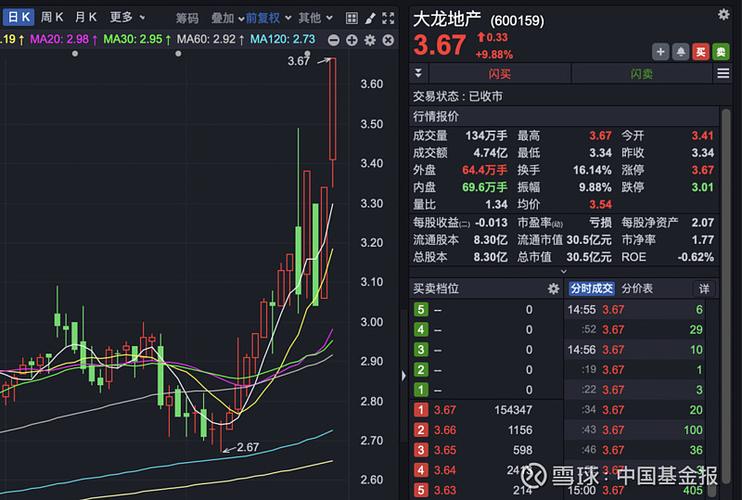The width and height of the screenshot is (742, 500).
Task: Select sell level 2 row
Action: pos(487,370)
